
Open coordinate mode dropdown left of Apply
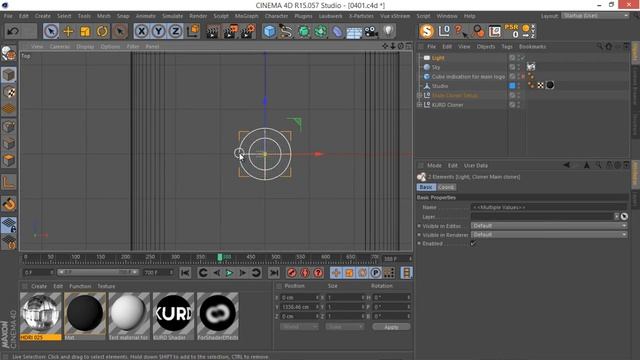tap(299, 327)
